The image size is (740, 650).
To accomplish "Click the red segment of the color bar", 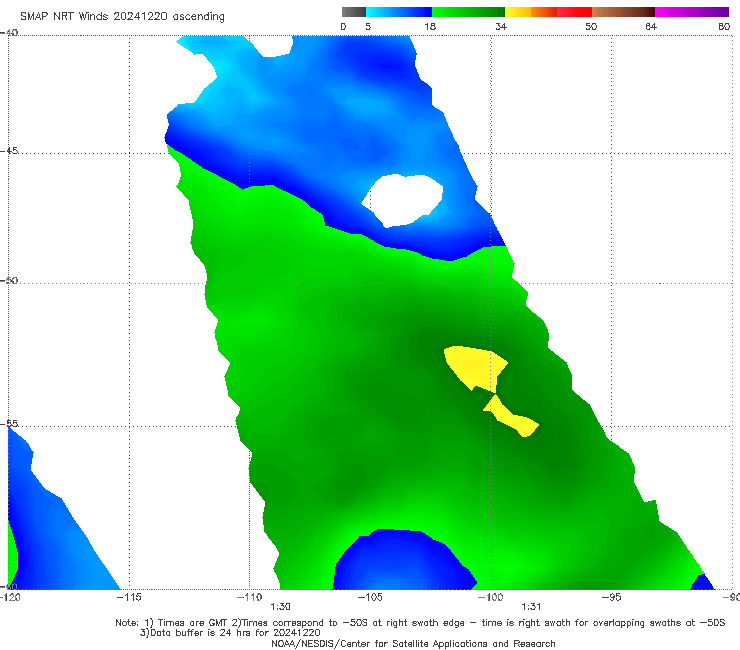I will pyautogui.click(x=574, y=12).
